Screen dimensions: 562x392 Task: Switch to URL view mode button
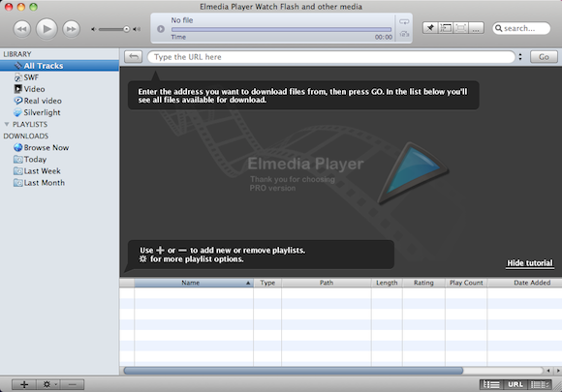[515, 384]
